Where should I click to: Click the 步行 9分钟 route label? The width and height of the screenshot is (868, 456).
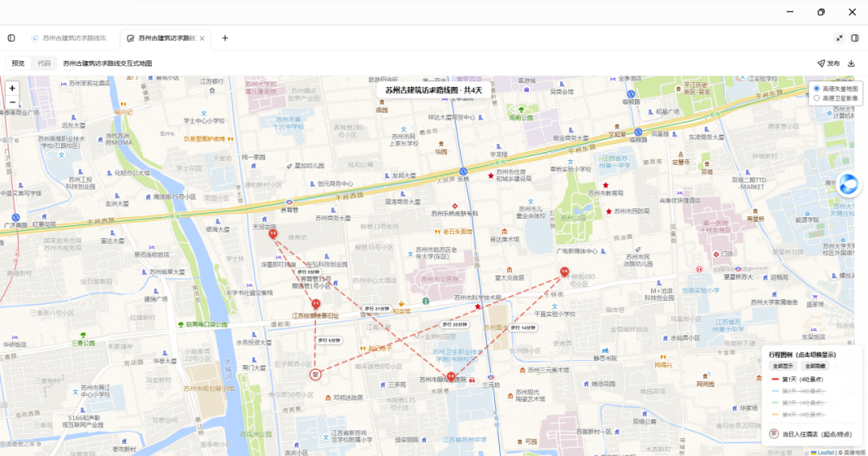coord(309,272)
